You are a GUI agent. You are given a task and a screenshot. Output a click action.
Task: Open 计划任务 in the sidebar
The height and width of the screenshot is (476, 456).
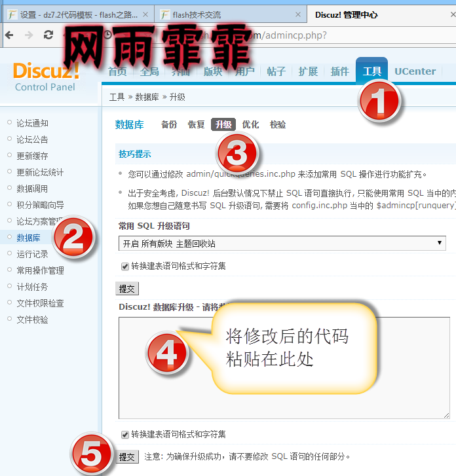(x=32, y=287)
